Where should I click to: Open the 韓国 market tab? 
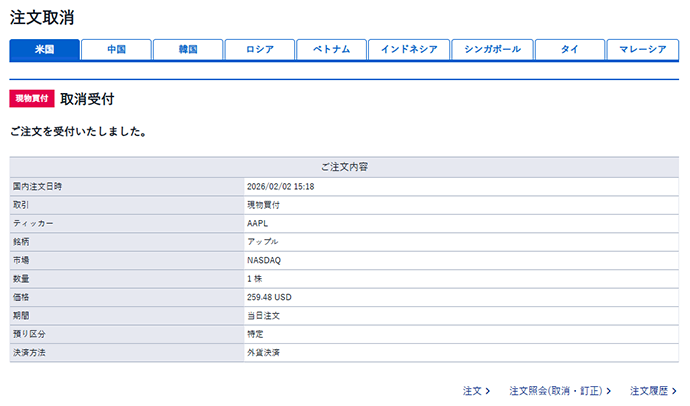187,50
